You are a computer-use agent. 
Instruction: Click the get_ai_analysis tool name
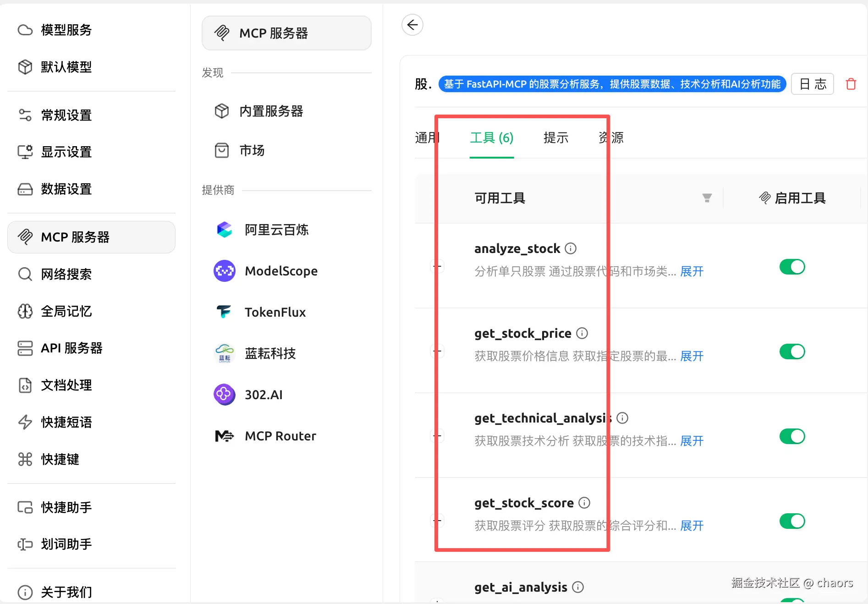521,587
